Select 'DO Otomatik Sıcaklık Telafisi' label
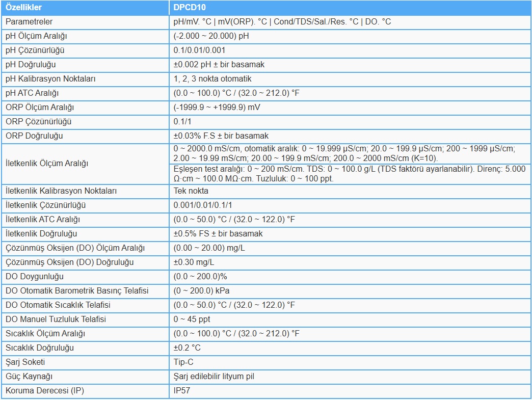Screen dimensions: 532x400 (58, 305)
